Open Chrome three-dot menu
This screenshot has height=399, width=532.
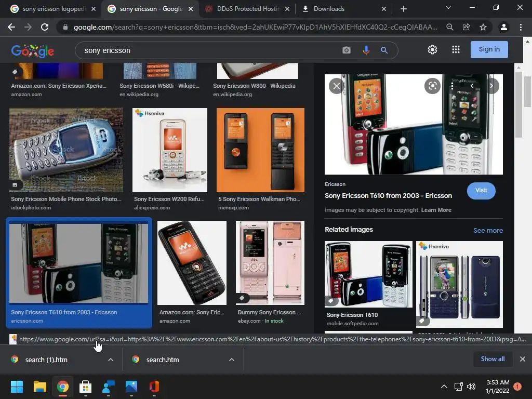click(x=521, y=27)
